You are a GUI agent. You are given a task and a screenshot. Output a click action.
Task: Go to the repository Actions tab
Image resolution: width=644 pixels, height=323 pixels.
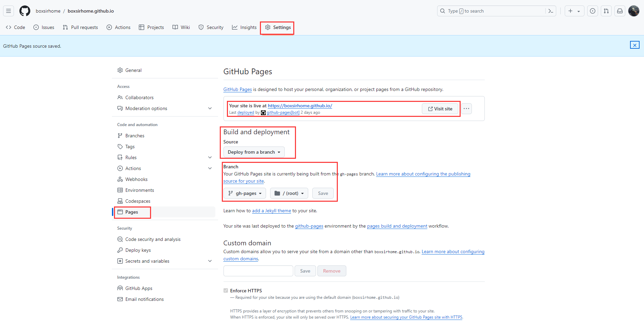pos(118,27)
